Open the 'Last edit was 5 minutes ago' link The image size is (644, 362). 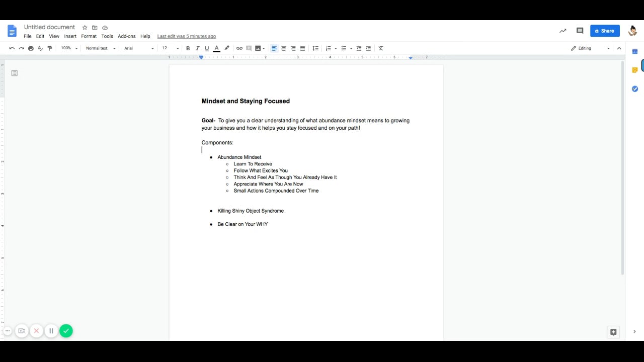187,36
